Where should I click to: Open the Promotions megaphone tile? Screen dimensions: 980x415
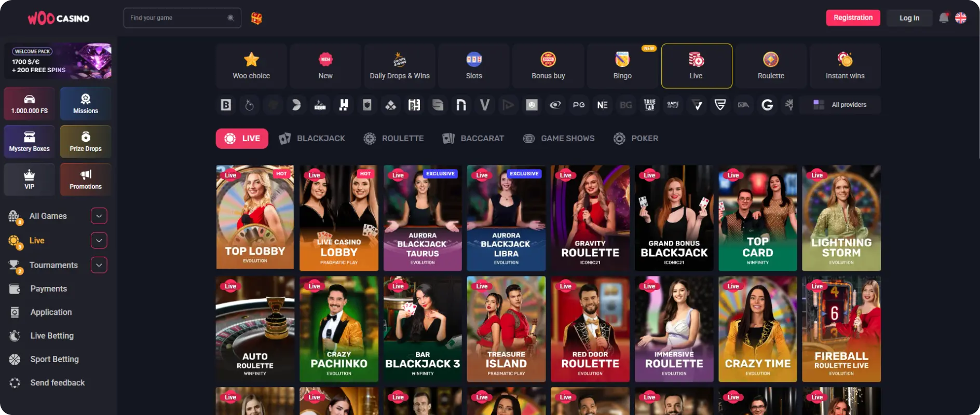pos(86,179)
